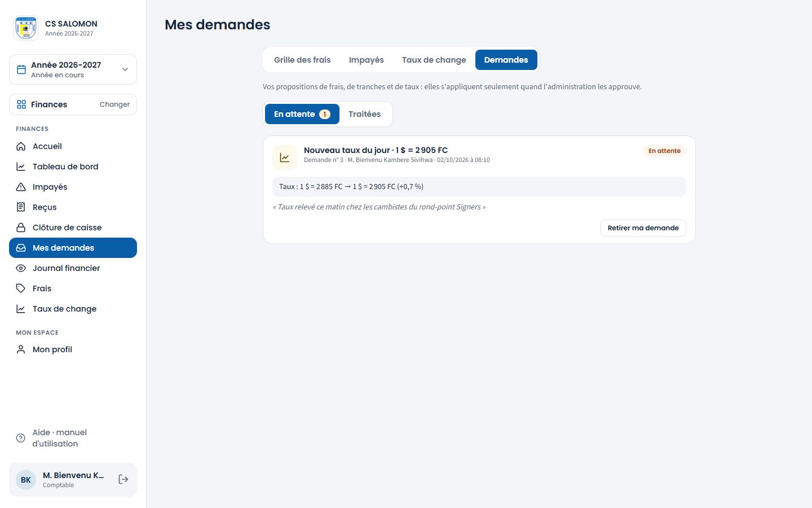Click the Finances module grid icon
This screenshot has height=508, width=812.
(21, 104)
